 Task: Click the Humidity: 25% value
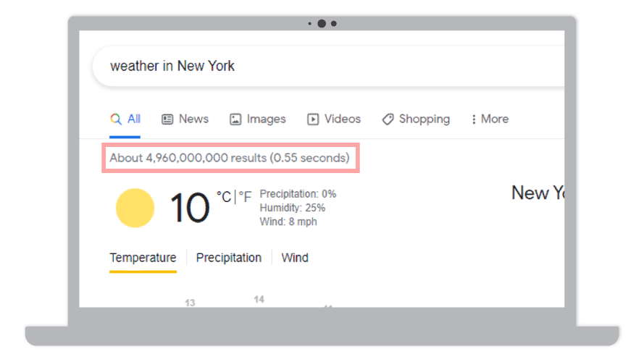[x=293, y=208]
